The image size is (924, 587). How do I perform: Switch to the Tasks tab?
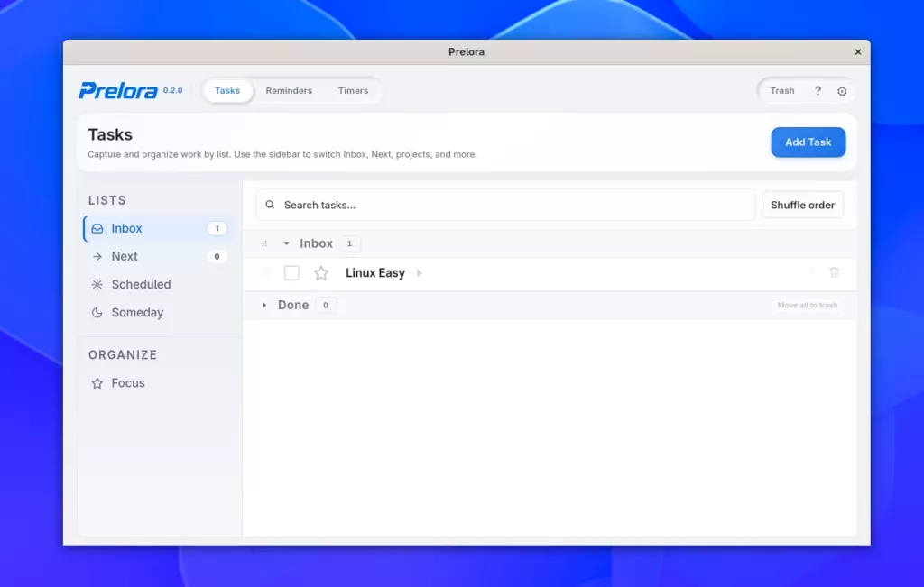[x=227, y=91]
